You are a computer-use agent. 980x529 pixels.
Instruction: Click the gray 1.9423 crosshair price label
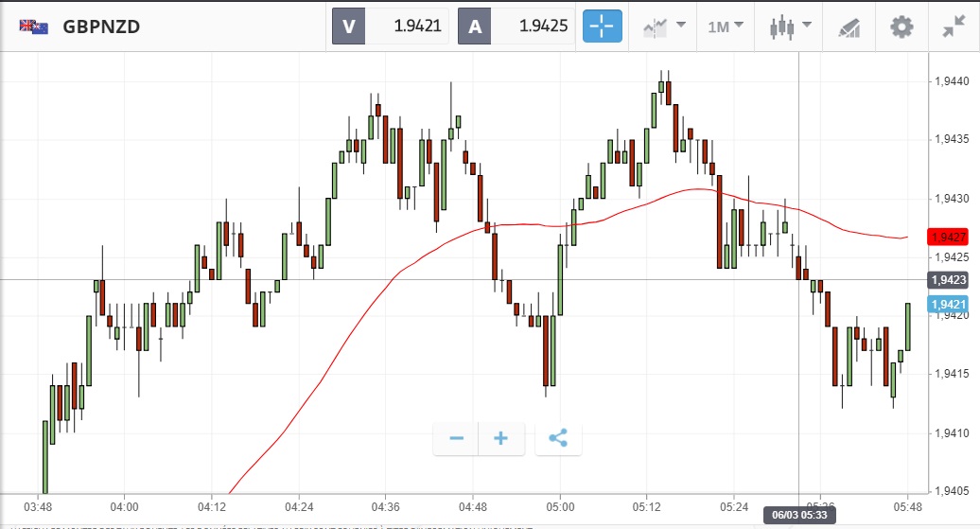pyautogui.click(x=948, y=279)
